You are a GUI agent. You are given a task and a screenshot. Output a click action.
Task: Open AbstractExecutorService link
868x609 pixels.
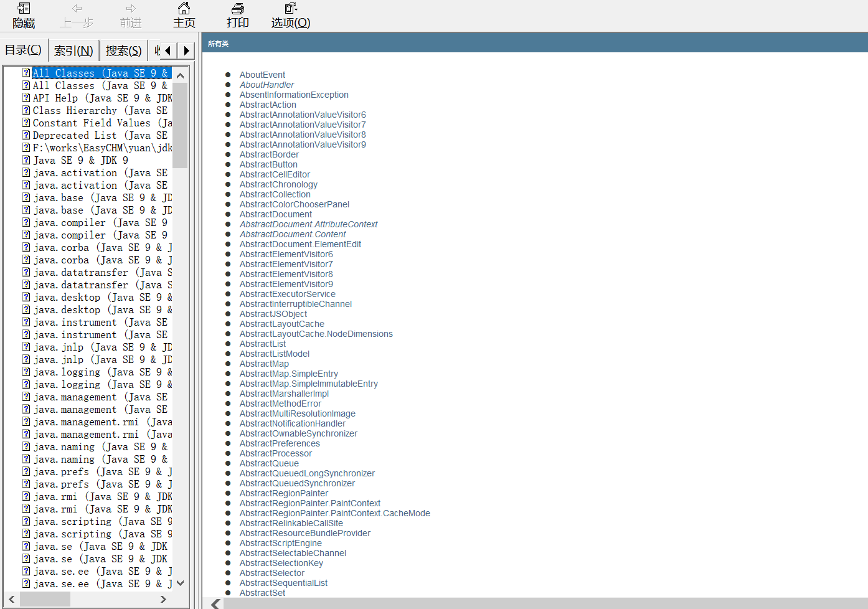(x=287, y=294)
